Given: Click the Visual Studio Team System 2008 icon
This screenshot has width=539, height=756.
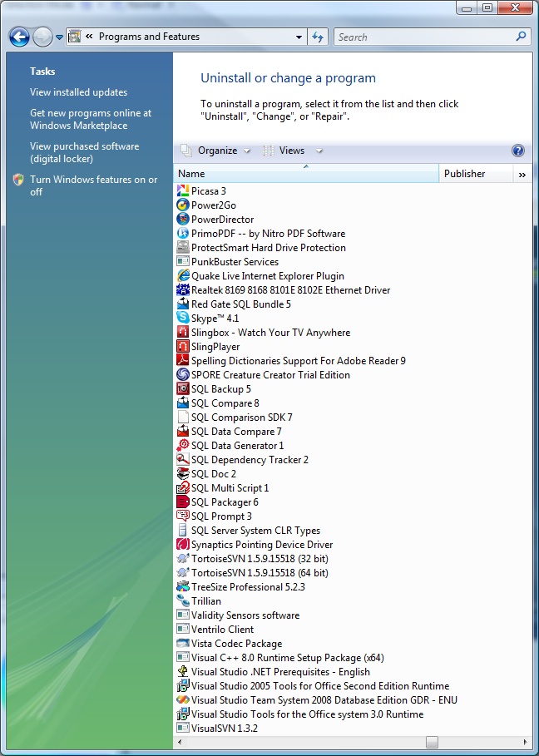Looking at the screenshot, I should (183, 699).
